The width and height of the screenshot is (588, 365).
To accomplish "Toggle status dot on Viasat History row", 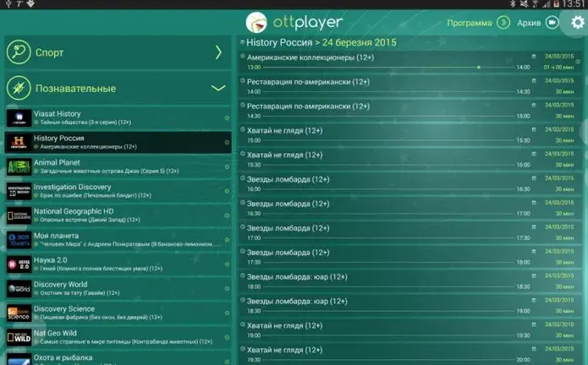I will 227,118.
